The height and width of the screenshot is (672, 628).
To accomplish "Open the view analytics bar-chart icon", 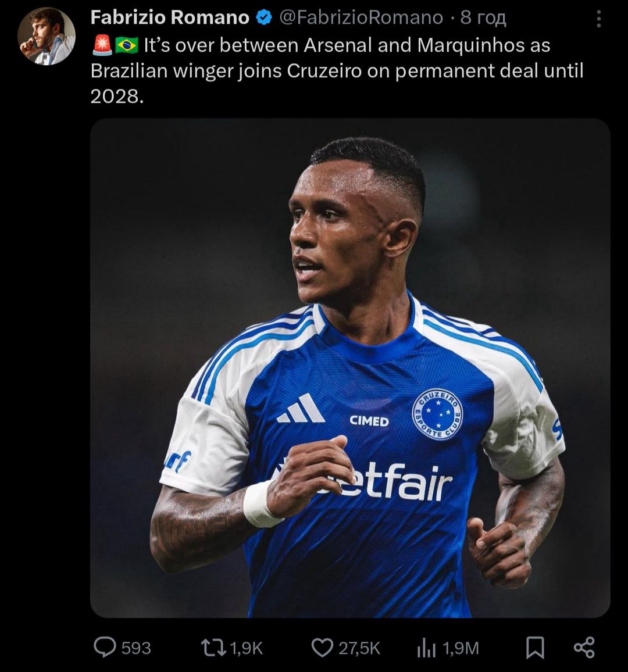I will [426, 648].
